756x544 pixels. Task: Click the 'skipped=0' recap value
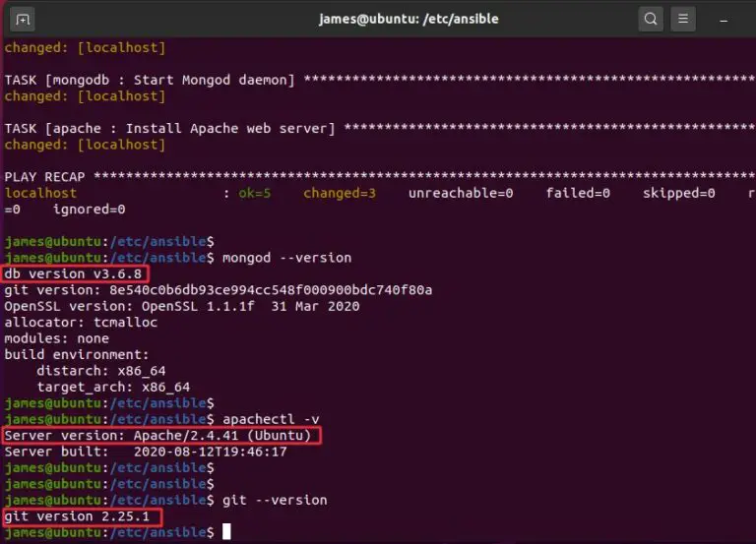(x=679, y=193)
